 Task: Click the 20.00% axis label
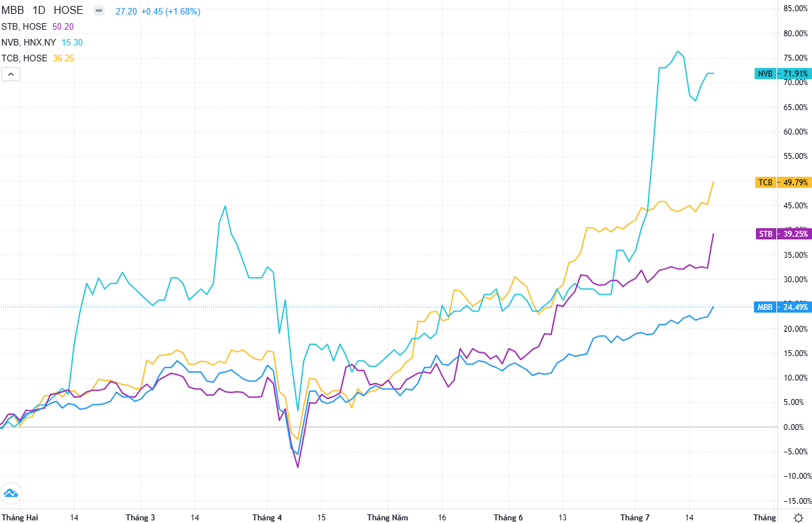(x=797, y=328)
